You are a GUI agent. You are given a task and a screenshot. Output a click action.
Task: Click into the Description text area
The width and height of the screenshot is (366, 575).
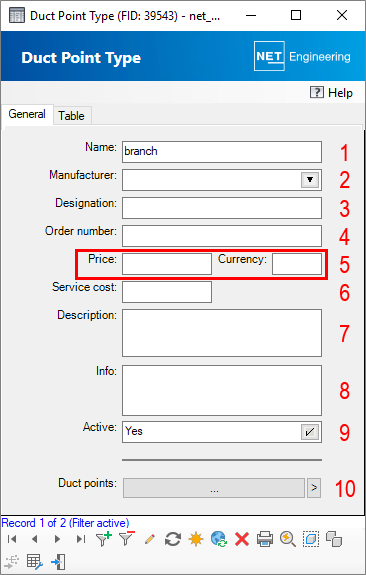(222, 333)
